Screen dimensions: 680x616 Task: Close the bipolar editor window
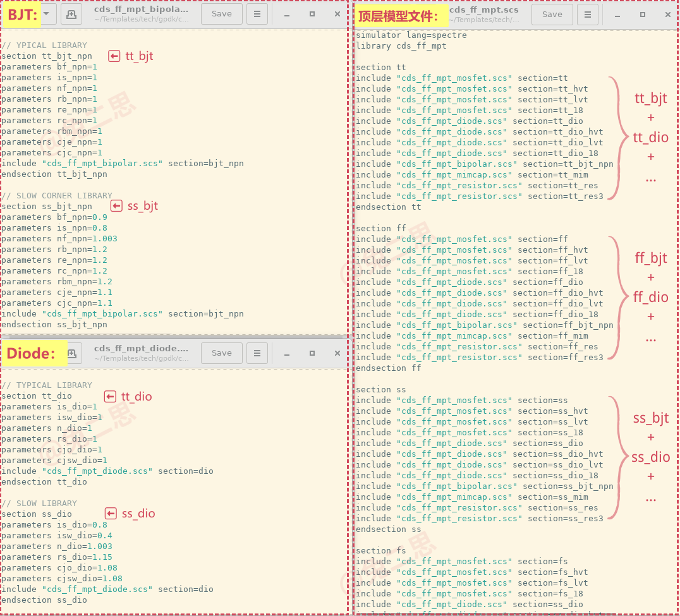click(x=337, y=15)
